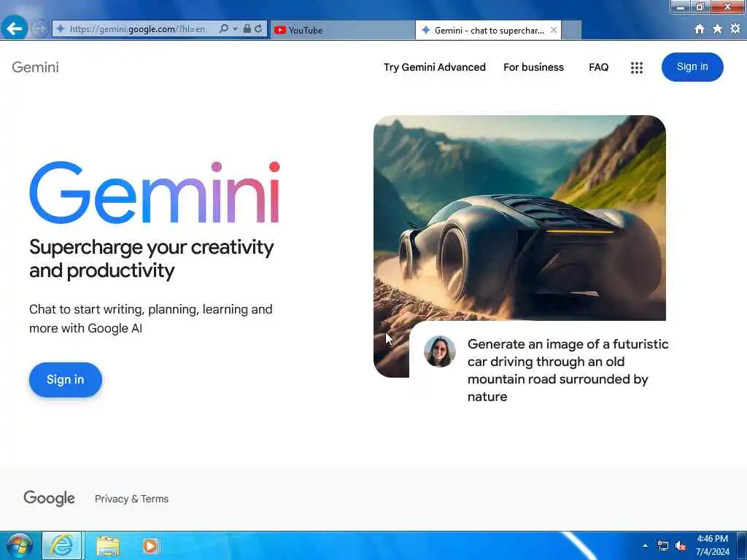The image size is (747, 560).
Task: Click the Sign in button below headline
Action: pyautogui.click(x=65, y=379)
